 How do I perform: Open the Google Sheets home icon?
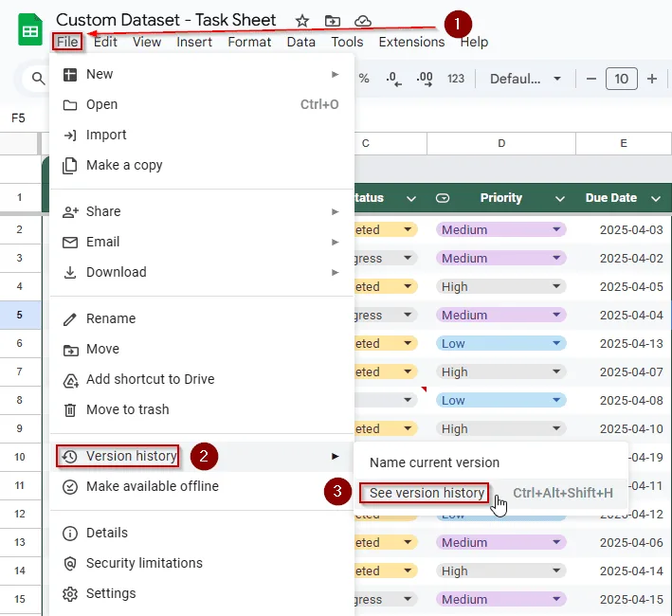pyautogui.click(x=30, y=29)
